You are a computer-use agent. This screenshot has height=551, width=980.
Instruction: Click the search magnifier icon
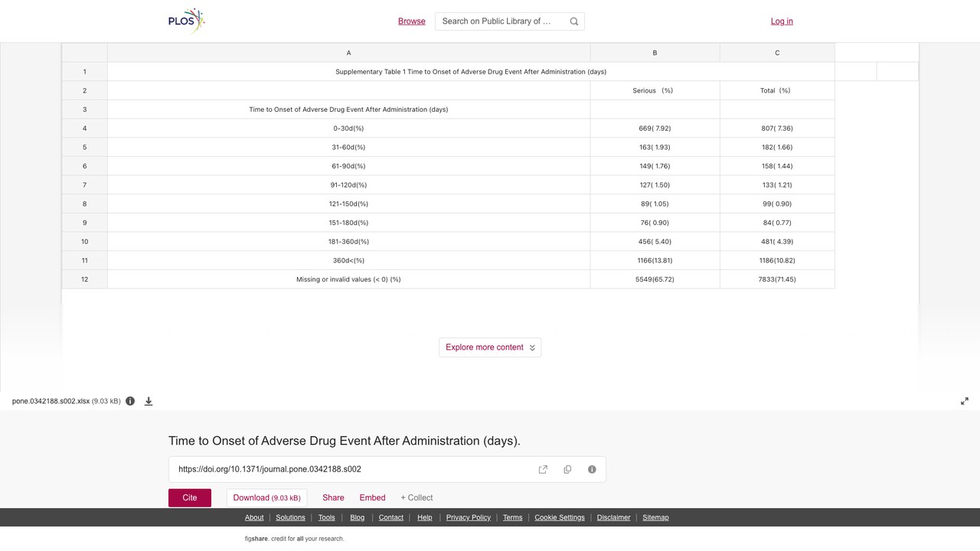point(574,21)
